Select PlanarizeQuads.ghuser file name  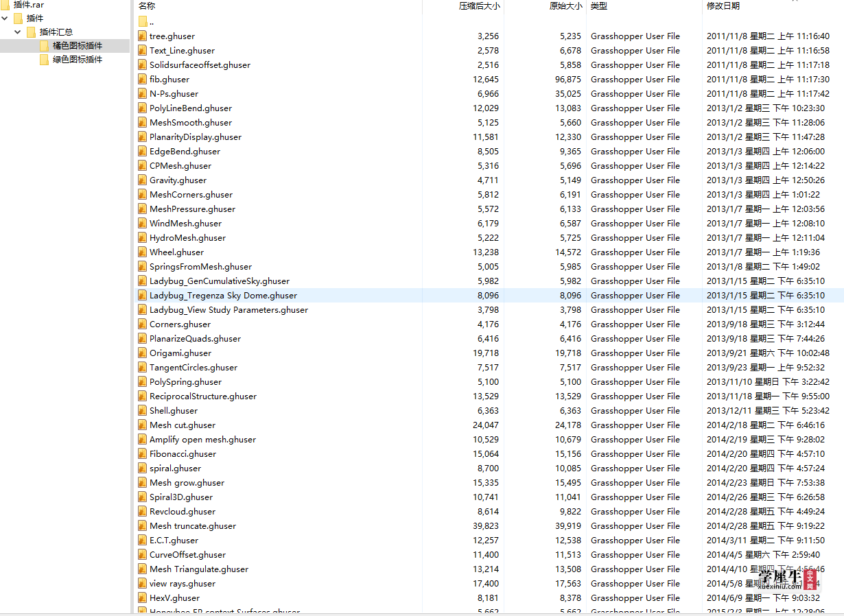195,338
